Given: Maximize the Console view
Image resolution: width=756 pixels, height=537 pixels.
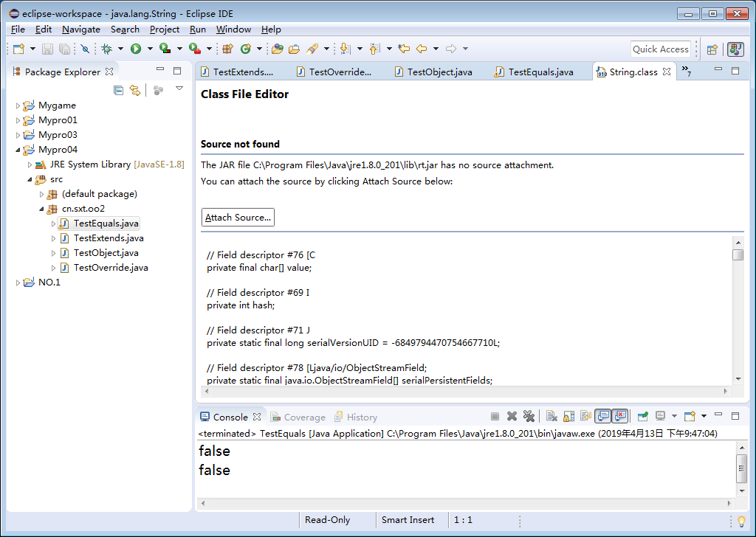Looking at the screenshot, I should point(735,415).
